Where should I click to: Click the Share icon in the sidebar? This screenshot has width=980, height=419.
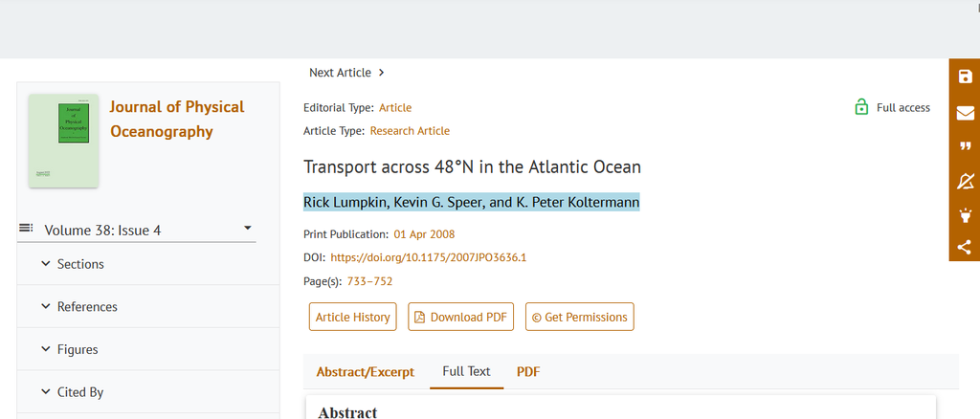pyautogui.click(x=965, y=248)
